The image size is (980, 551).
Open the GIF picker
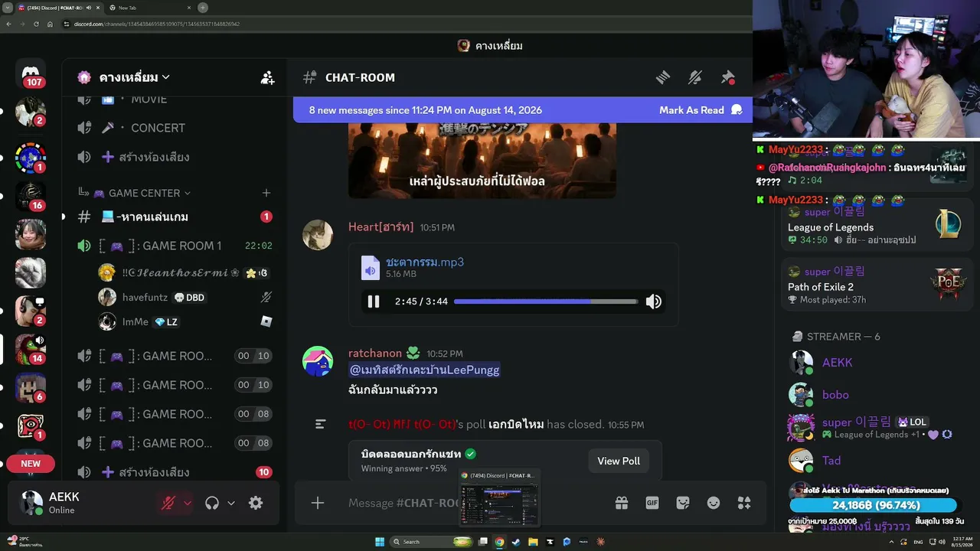tap(652, 503)
